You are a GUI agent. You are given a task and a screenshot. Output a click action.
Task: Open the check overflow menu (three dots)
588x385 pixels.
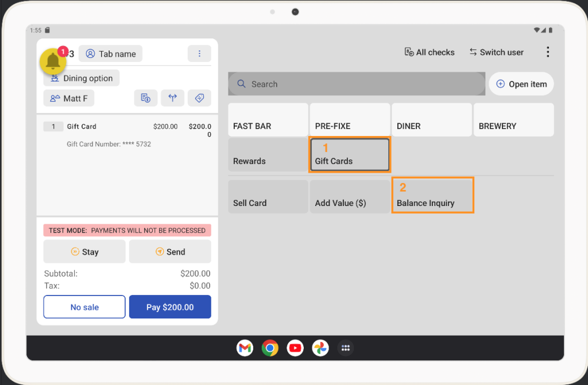click(x=199, y=54)
